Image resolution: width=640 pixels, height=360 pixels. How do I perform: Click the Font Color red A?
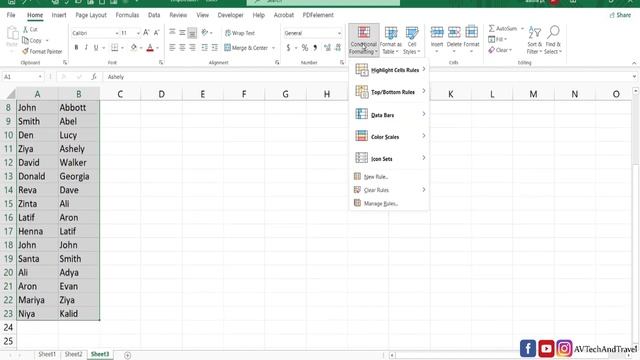coord(150,48)
